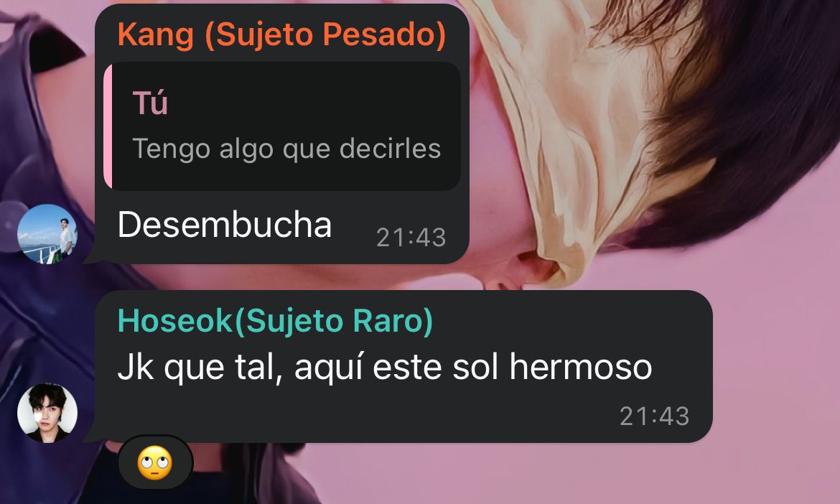Select message 'Jk que tal, aquí este sol hermoso'

pos(385,368)
